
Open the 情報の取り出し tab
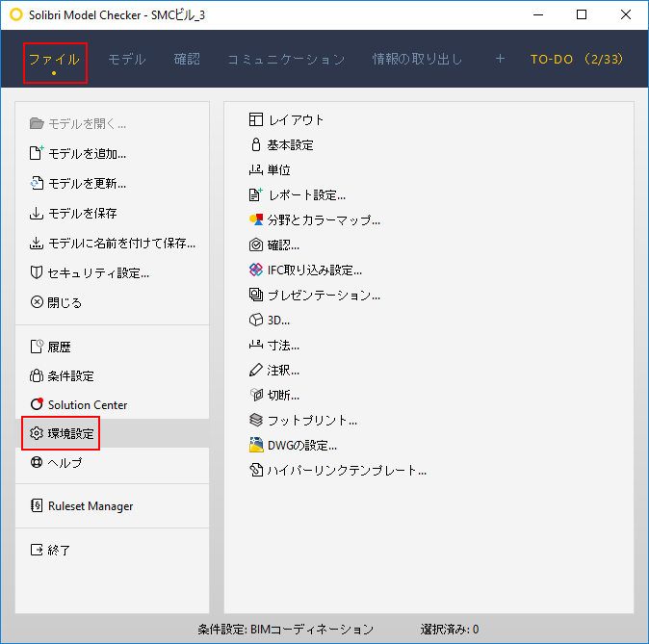coord(417,59)
